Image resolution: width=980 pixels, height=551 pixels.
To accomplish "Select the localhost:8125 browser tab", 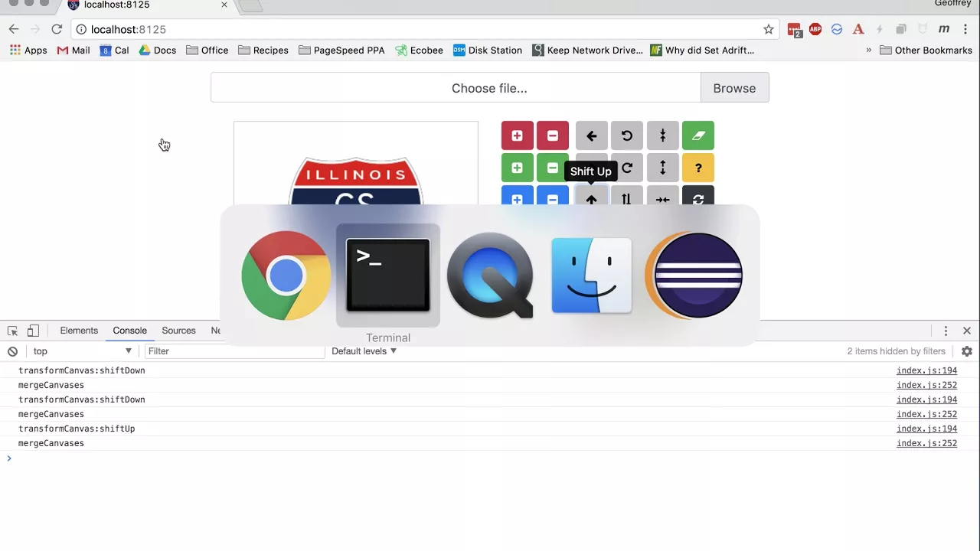I will (145, 5).
